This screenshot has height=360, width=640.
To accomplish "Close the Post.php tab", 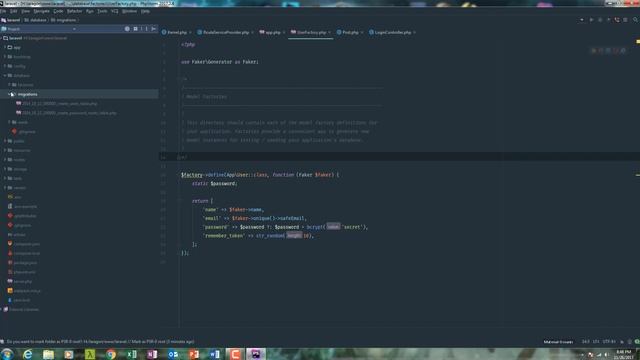I will [x=362, y=32].
